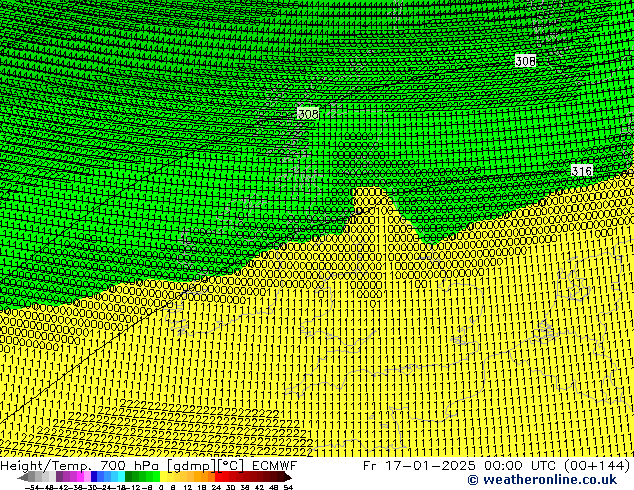634x490 pixels.
Task: Click the ECMWF model name label
Action: [275, 466]
